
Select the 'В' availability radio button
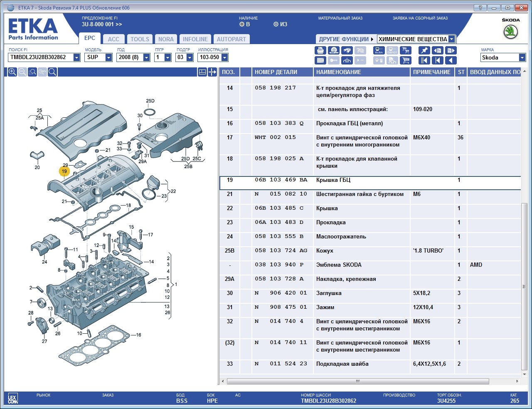[242, 24]
